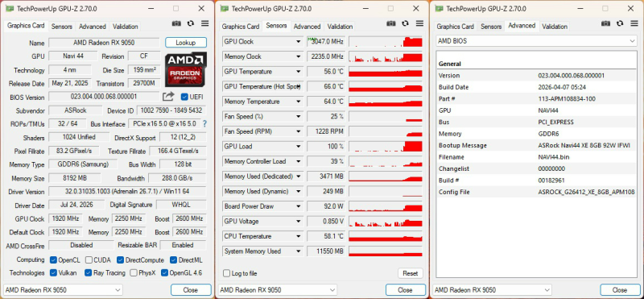Open the Board Power Draw dropdown arrow
The height and width of the screenshot is (299, 644).
coord(299,206)
